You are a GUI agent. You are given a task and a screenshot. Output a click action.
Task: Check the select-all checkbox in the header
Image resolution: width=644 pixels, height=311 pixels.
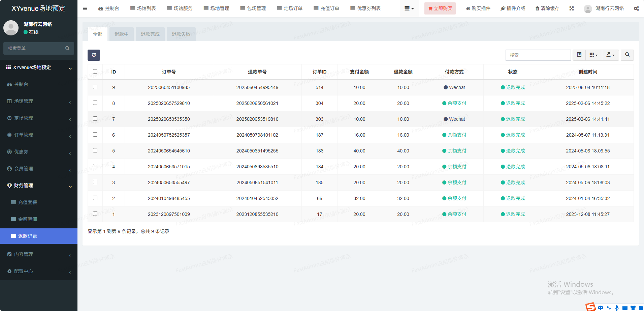click(95, 72)
